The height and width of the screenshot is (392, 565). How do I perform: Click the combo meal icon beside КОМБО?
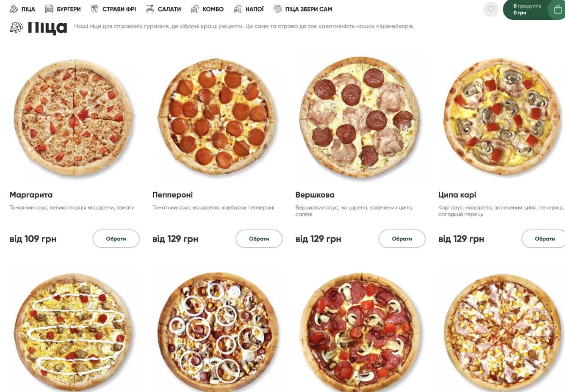[x=195, y=9]
